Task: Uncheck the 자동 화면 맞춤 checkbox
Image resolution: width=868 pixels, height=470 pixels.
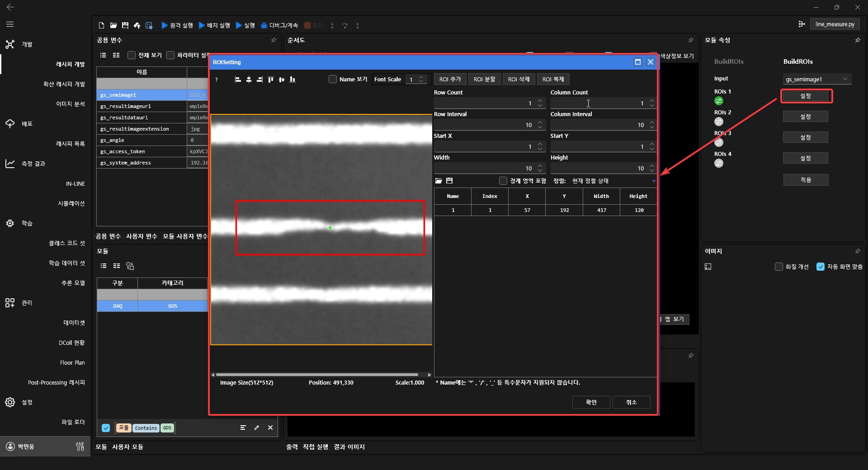Action: 820,267
